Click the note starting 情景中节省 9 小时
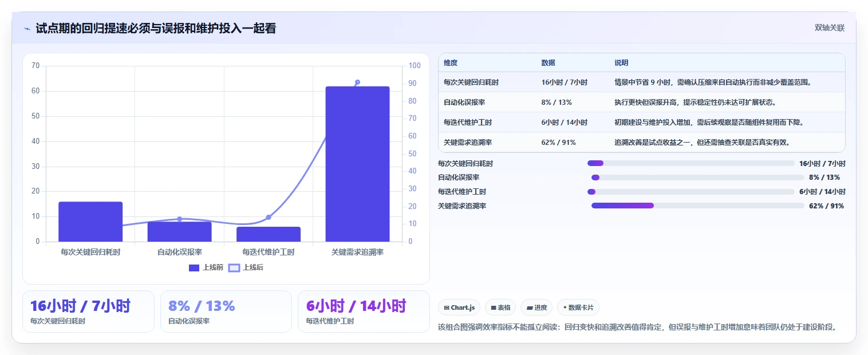This screenshot has height=355, width=868. point(713,82)
